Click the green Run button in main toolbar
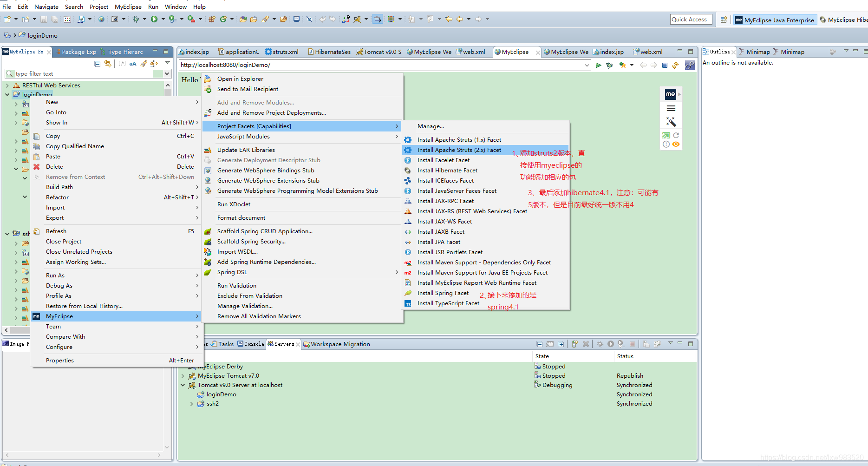This screenshot has width=868, height=466. (154, 19)
